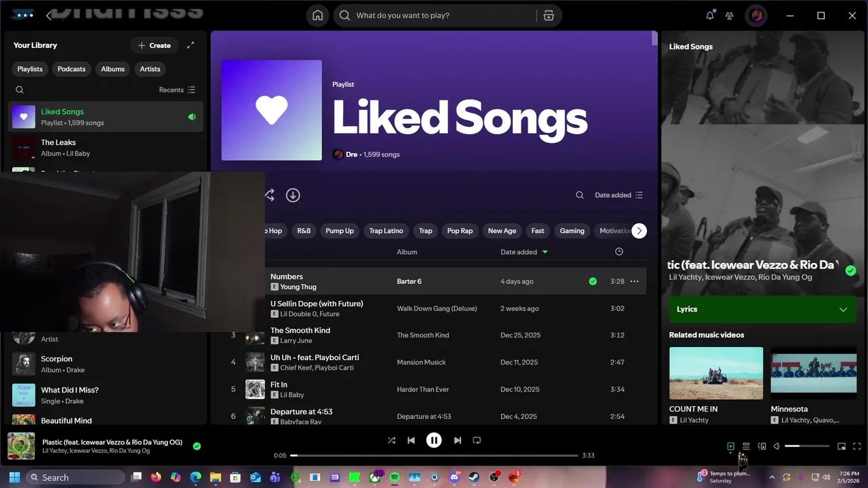Open Liked Songs in library list
Viewport: 868px width, 488px height.
click(x=106, y=117)
